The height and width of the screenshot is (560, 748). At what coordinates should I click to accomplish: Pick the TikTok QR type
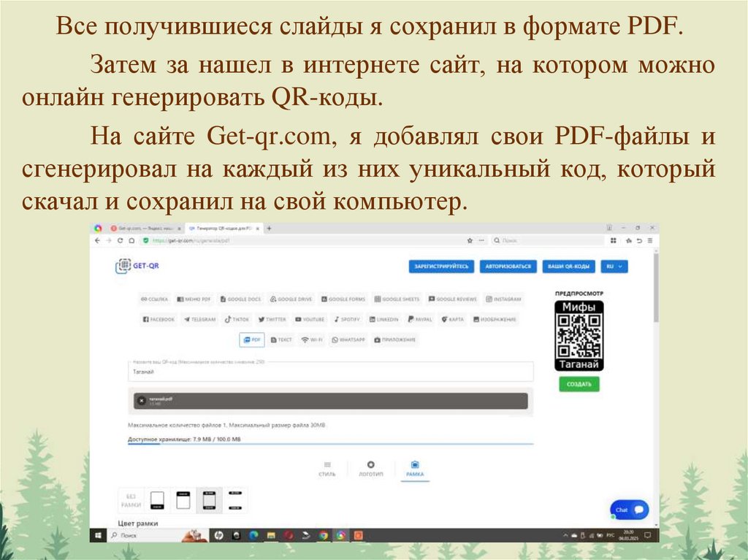click(237, 320)
